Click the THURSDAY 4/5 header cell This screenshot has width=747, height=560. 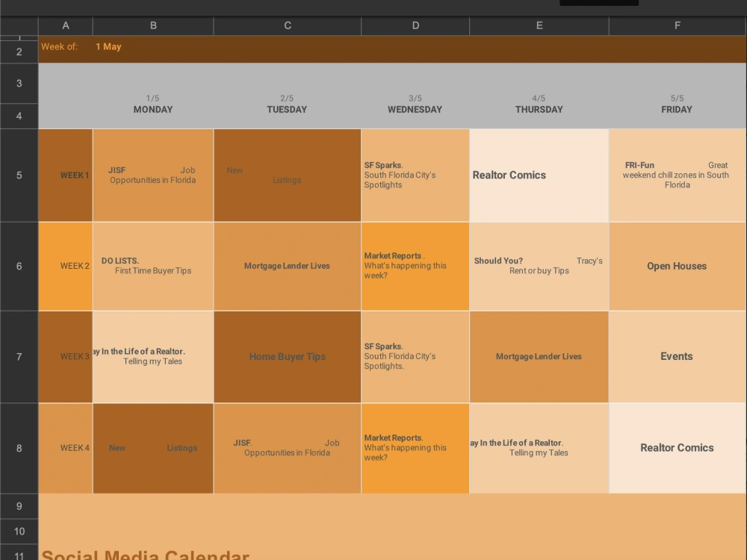click(x=539, y=105)
